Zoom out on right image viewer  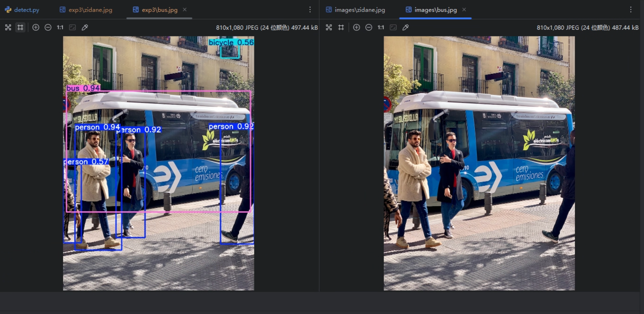[369, 27]
